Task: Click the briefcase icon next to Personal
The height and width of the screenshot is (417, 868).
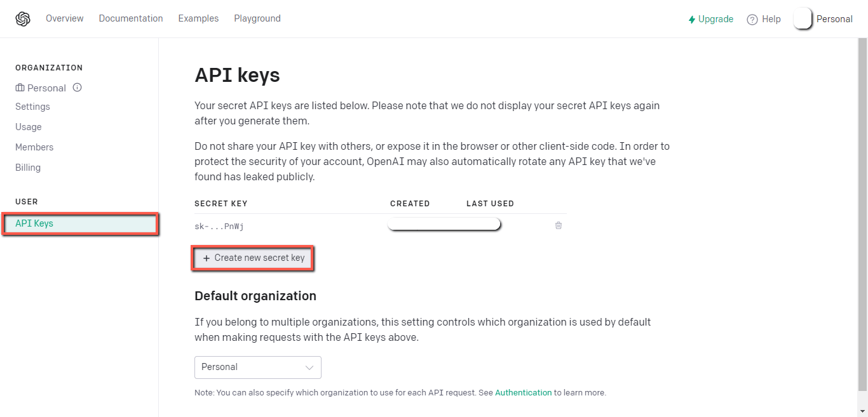Action: pyautogui.click(x=20, y=88)
